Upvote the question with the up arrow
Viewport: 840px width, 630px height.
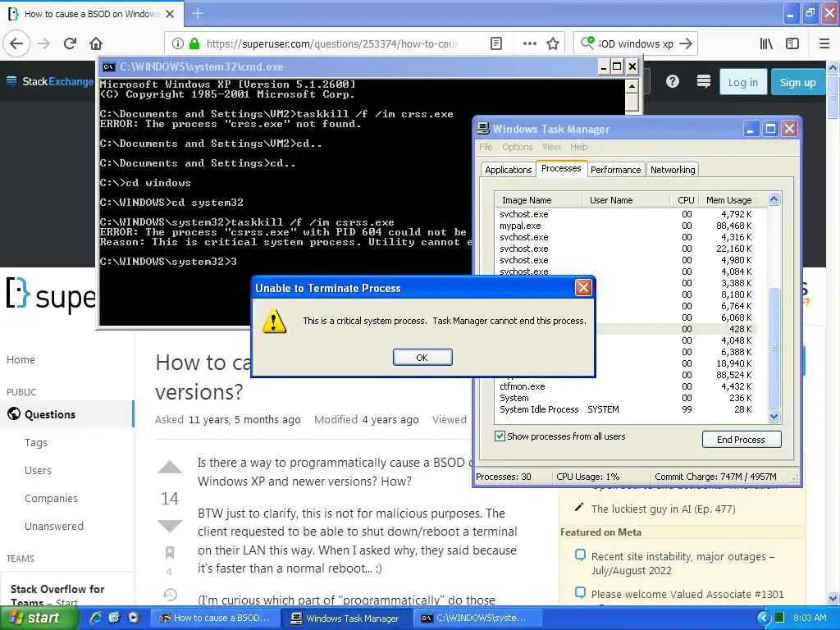point(170,467)
